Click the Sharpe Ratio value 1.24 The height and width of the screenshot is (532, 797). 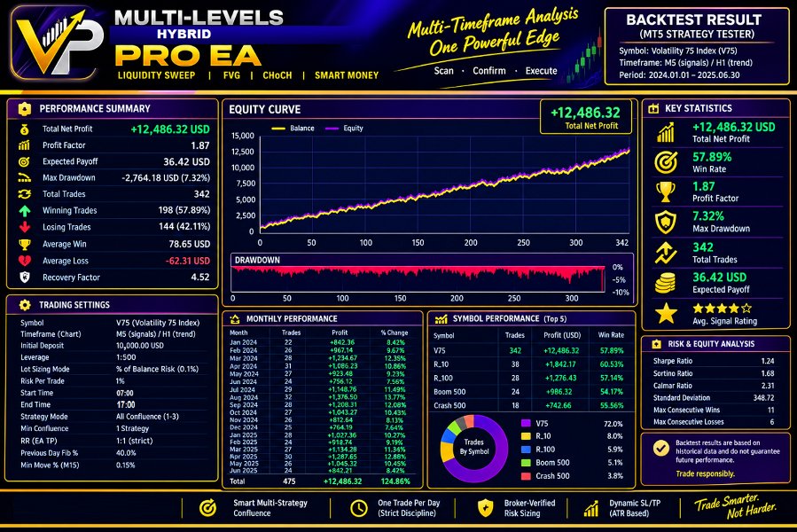pos(768,361)
